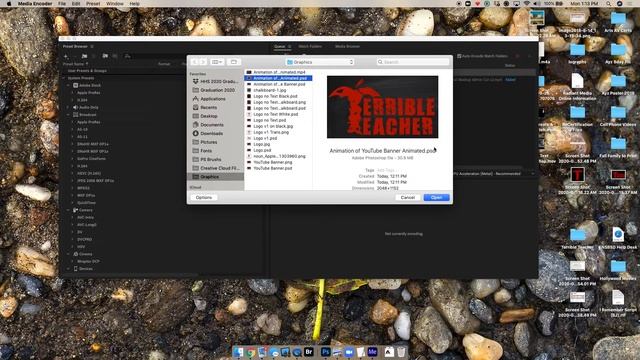Click the Terrible Teacher preview thumbnail

pos(382,107)
